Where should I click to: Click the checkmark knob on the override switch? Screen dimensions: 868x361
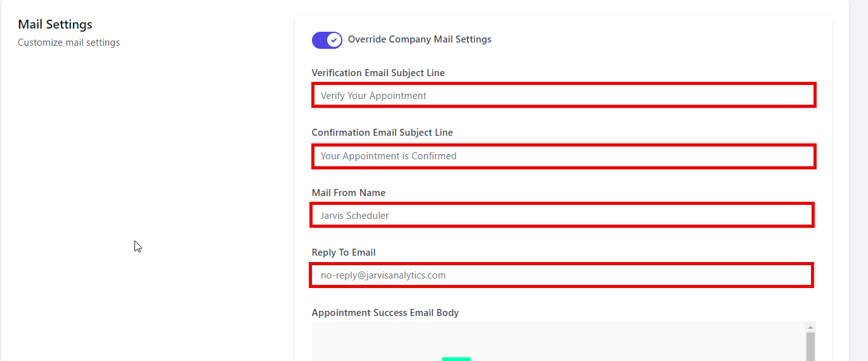pos(334,40)
